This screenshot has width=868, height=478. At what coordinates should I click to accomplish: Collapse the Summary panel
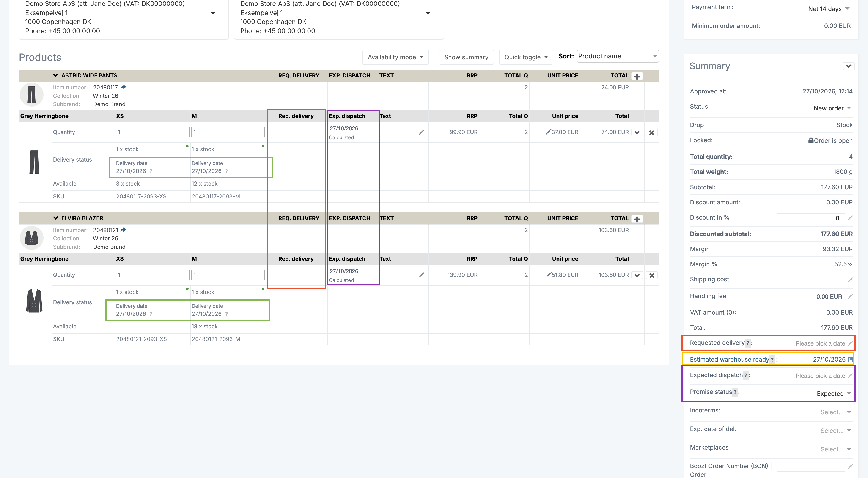tap(849, 66)
